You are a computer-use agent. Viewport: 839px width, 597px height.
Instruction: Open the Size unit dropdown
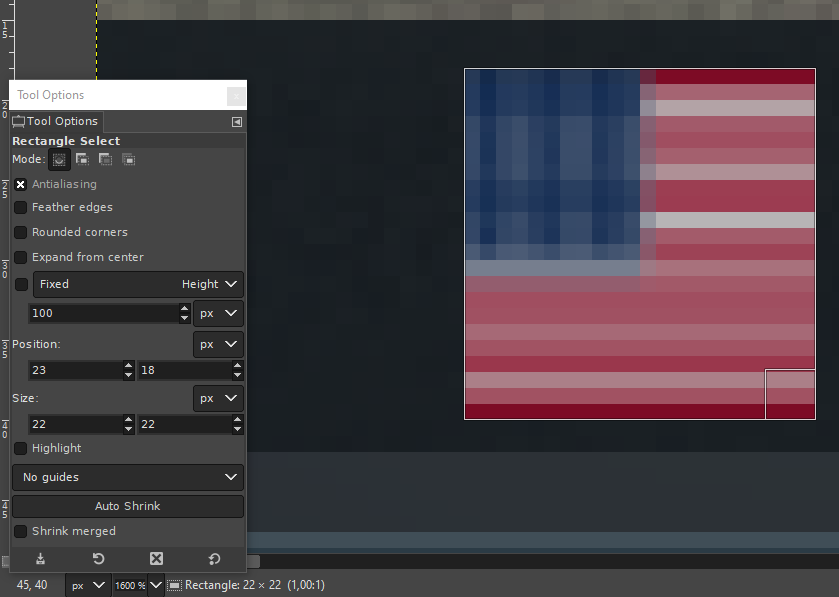coord(218,399)
